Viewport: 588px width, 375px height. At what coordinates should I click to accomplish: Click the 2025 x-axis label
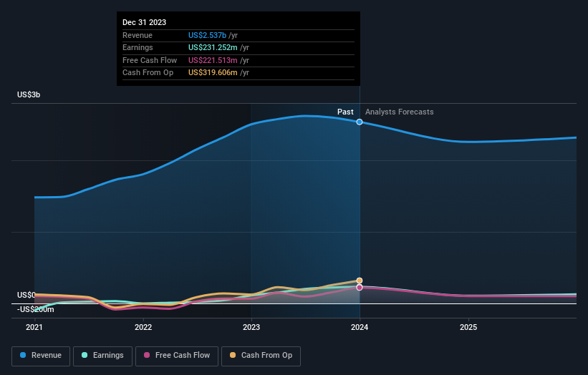click(468, 328)
